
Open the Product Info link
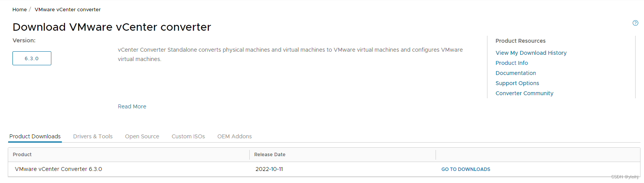pos(511,63)
